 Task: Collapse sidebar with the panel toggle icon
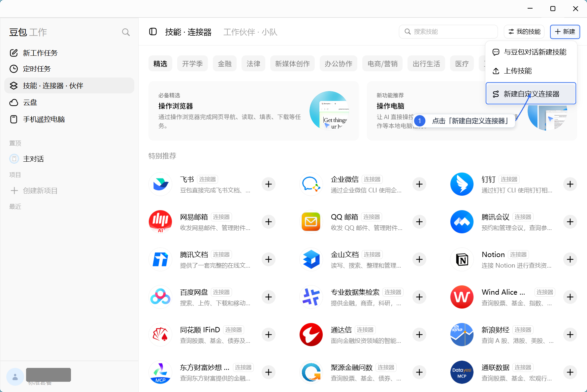(153, 32)
